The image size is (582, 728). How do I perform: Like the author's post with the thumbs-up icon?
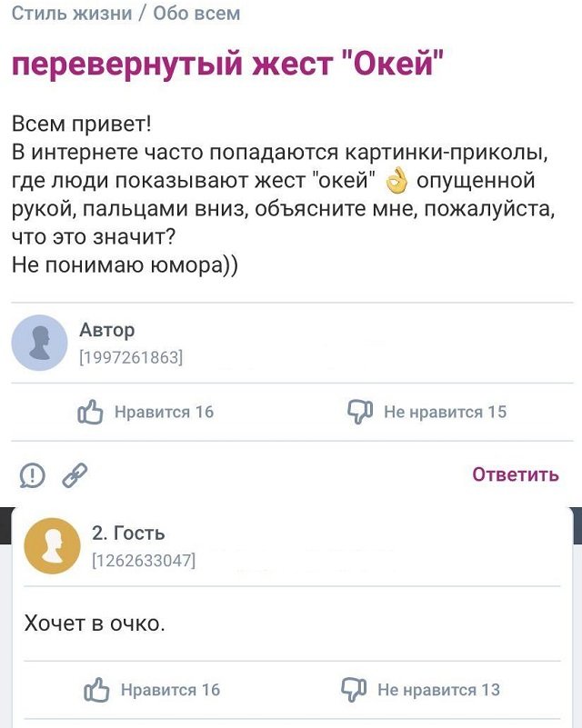coord(91,409)
